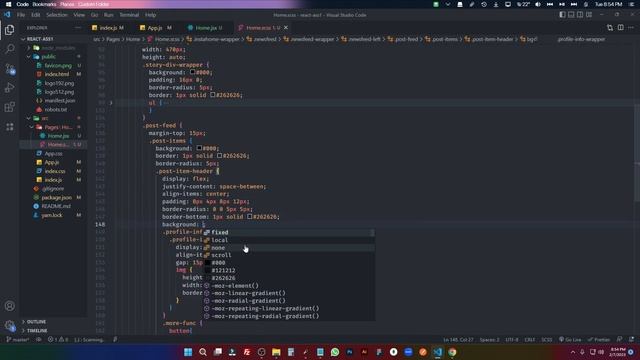Open manifest.json in the explorer
The width and height of the screenshot is (640, 360).
click(60, 100)
